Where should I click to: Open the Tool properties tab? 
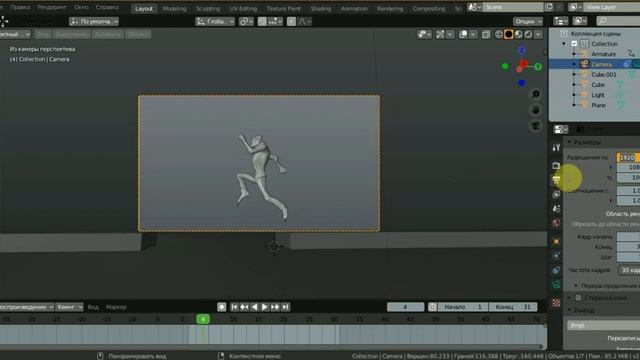click(x=556, y=148)
